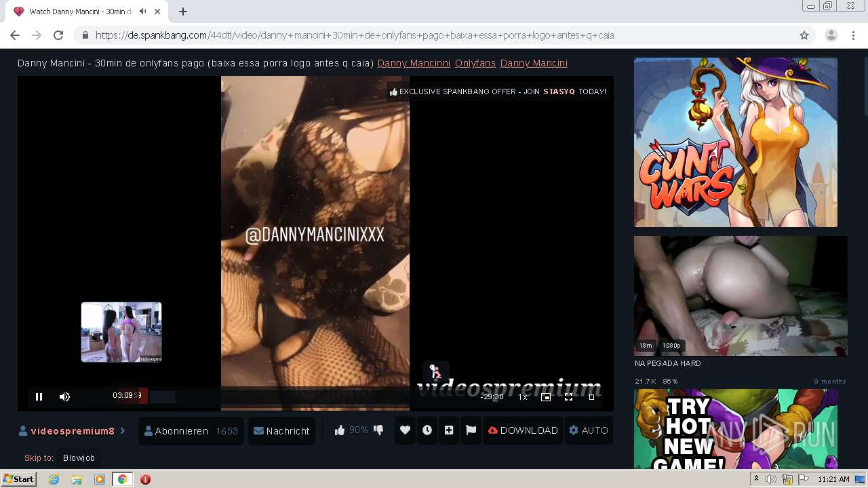Screen dimensions: 868x488
Task: Click the Abonnieren subscribe button
Action: [191, 431]
